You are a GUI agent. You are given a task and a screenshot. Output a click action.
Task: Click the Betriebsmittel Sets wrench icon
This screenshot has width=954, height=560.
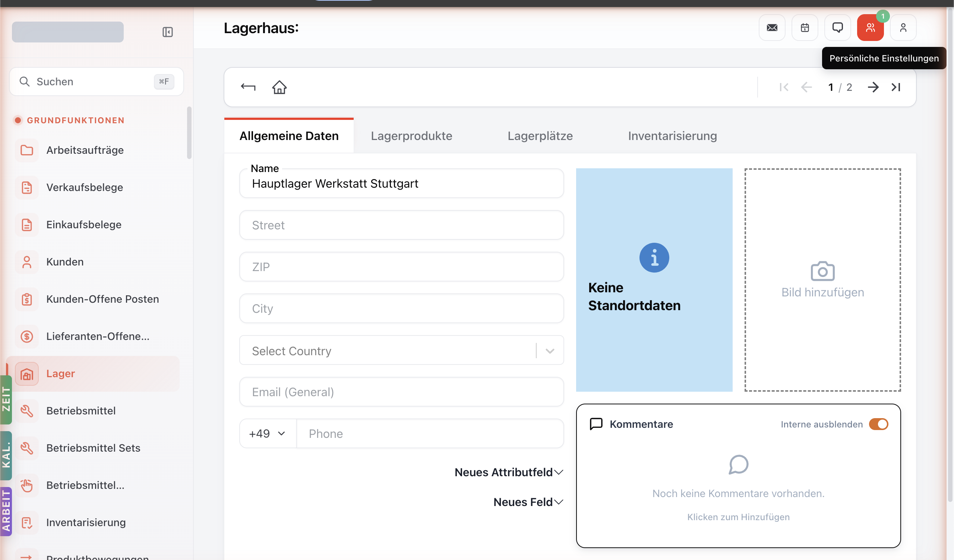(26, 448)
